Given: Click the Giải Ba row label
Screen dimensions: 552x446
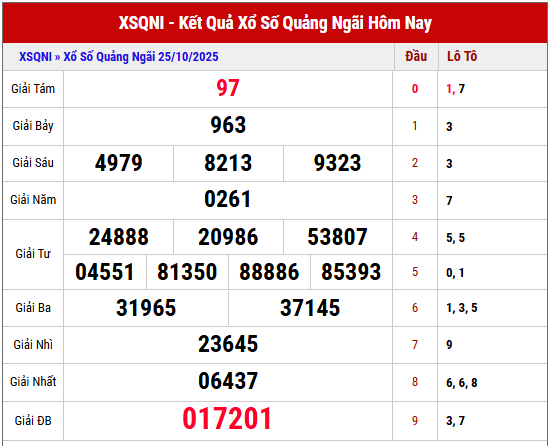Looking at the screenshot, I should pos(33,308).
